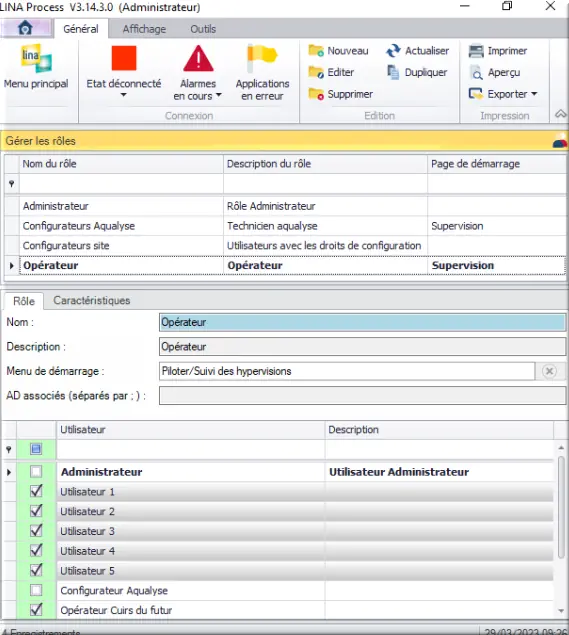
Task: Click the Exporter icon
Action: 476,94
